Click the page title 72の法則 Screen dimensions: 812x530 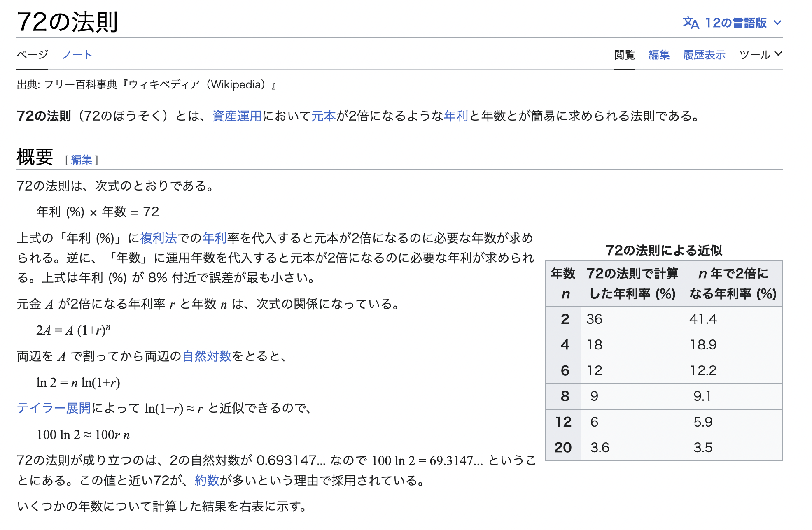(68, 22)
